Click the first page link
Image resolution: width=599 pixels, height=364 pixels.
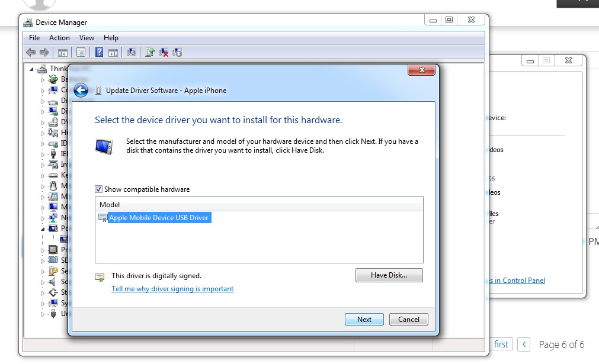(x=501, y=344)
